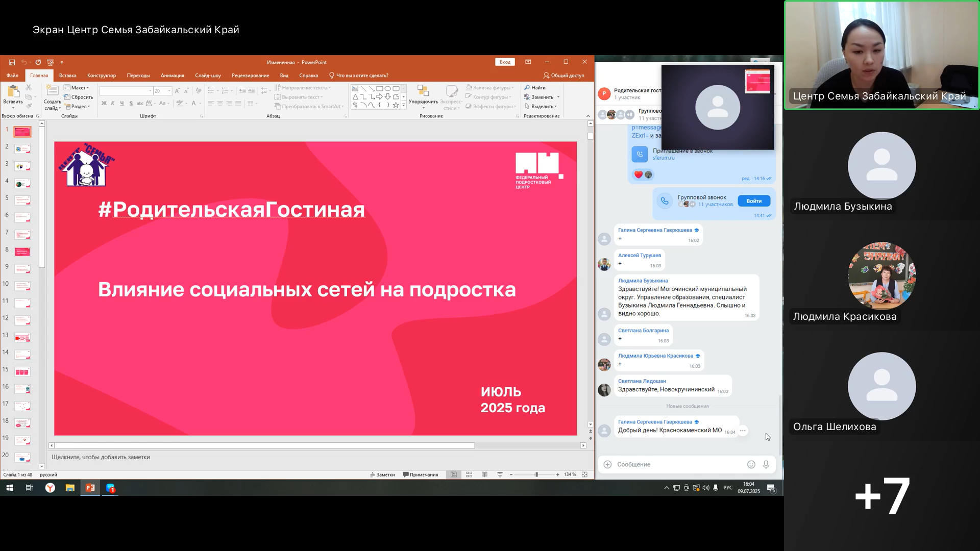Switch to Slide Sorter view icon

469,474
